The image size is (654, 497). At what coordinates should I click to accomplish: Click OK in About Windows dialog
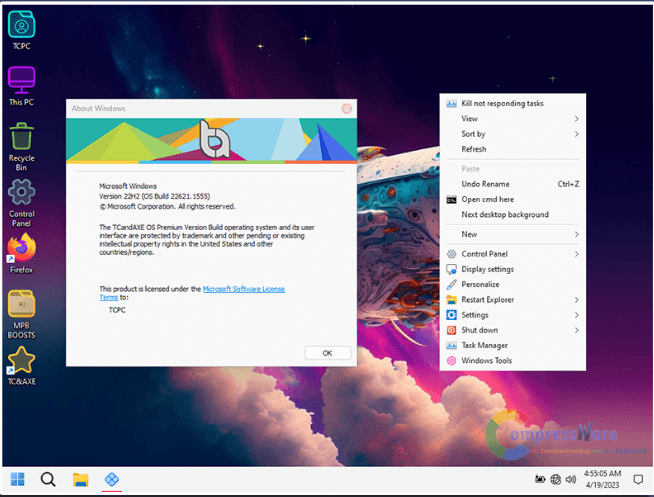coord(327,353)
